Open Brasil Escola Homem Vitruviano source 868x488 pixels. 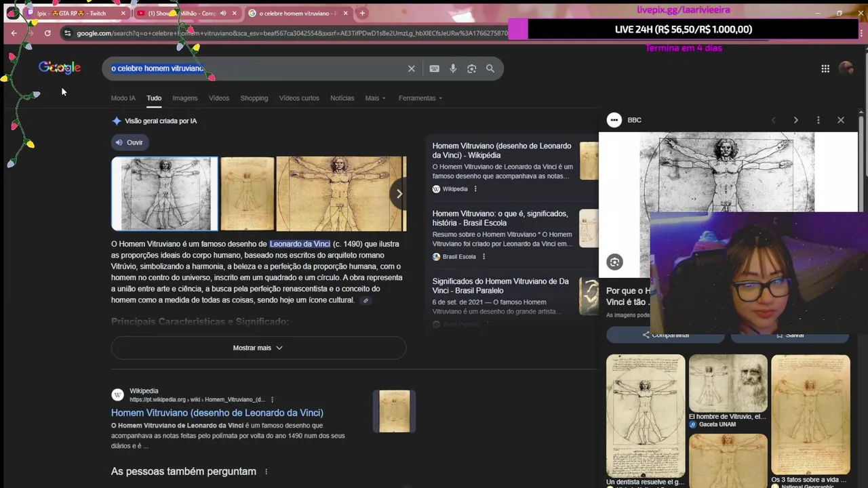click(500, 218)
